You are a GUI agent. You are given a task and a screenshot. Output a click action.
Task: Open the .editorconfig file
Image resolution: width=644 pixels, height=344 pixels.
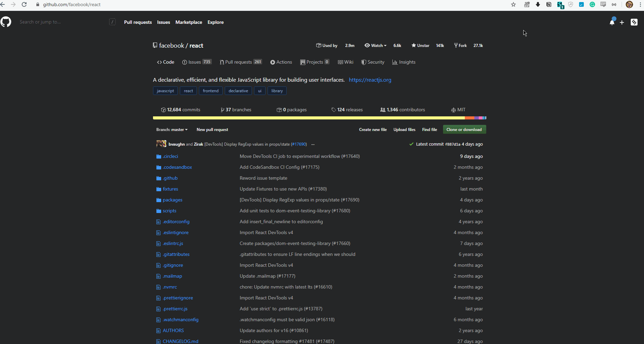coord(176,222)
